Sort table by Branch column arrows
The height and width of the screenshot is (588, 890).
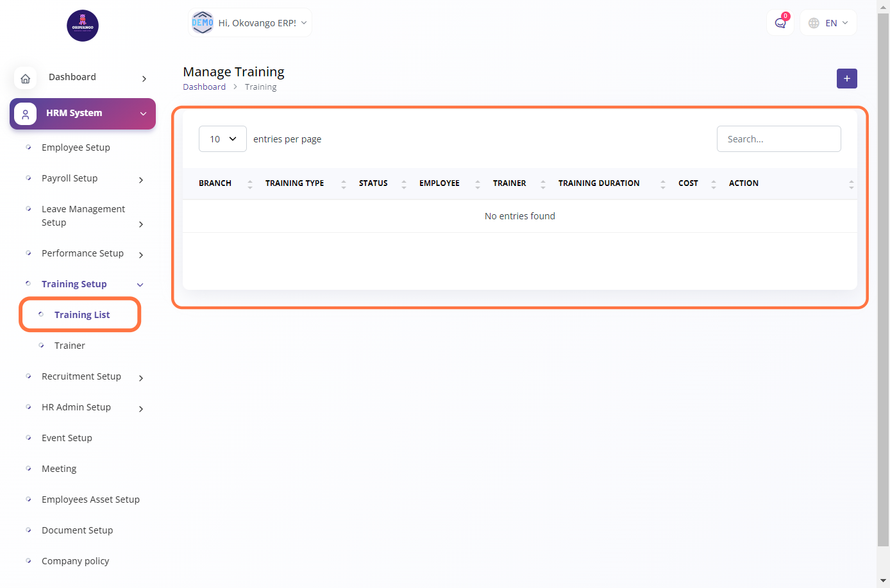250,184
